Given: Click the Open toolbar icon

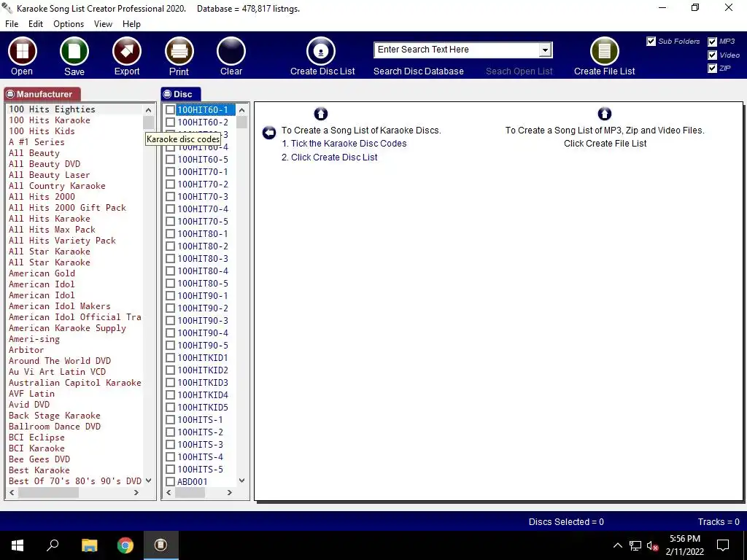Looking at the screenshot, I should tap(22, 51).
